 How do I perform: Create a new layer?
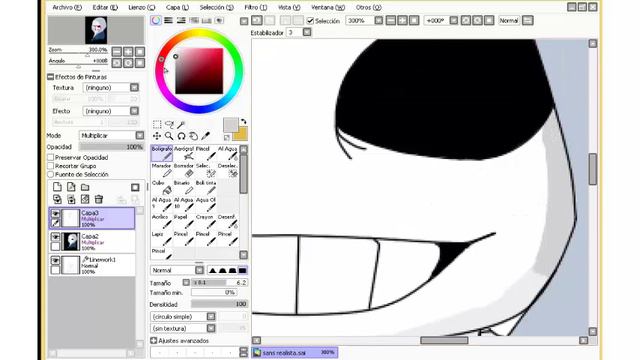tap(58, 187)
